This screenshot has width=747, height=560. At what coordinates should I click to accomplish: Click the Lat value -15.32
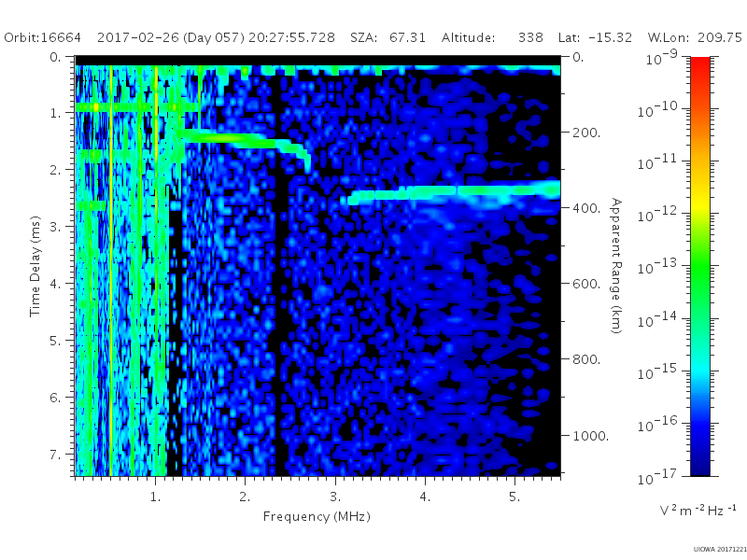point(611,37)
